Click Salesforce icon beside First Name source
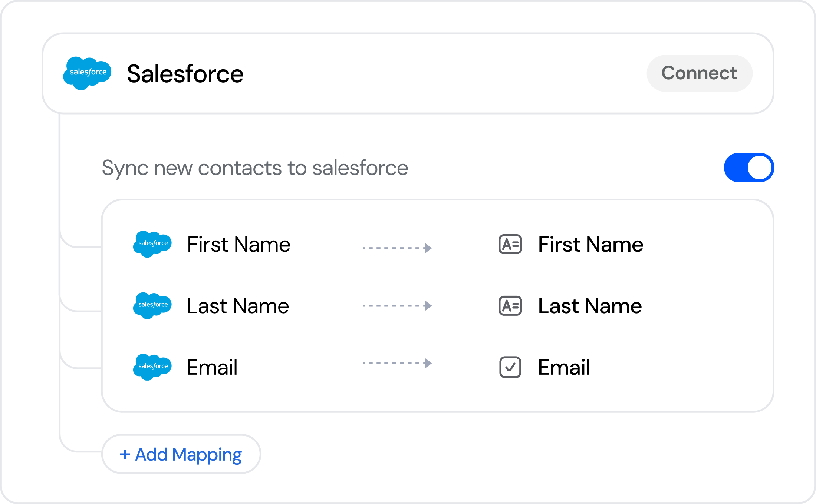This screenshot has width=816, height=504. click(152, 244)
